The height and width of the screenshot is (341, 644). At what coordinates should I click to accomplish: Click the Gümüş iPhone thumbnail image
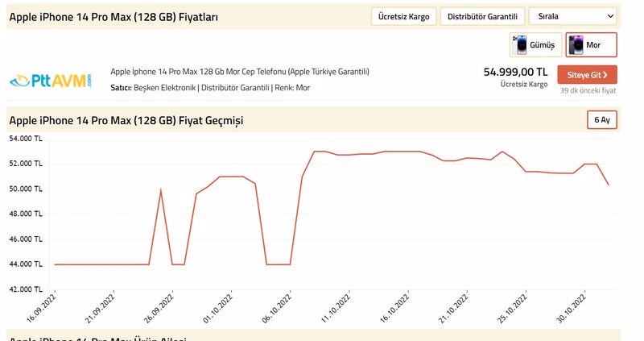[520, 45]
